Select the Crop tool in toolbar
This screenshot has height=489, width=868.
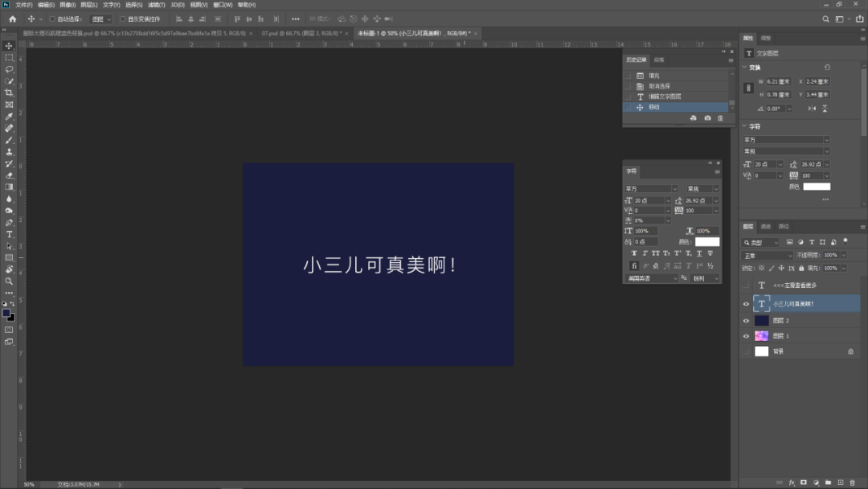[x=10, y=92]
